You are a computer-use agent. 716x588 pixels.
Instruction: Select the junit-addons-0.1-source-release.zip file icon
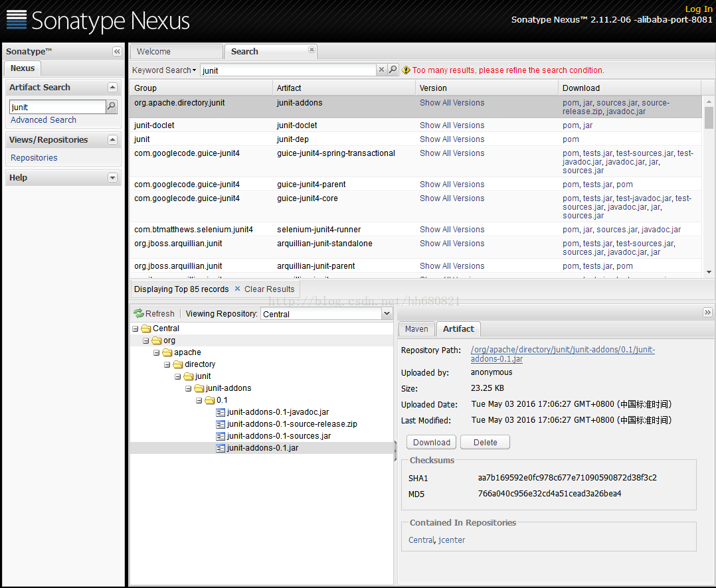[x=221, y=424]
